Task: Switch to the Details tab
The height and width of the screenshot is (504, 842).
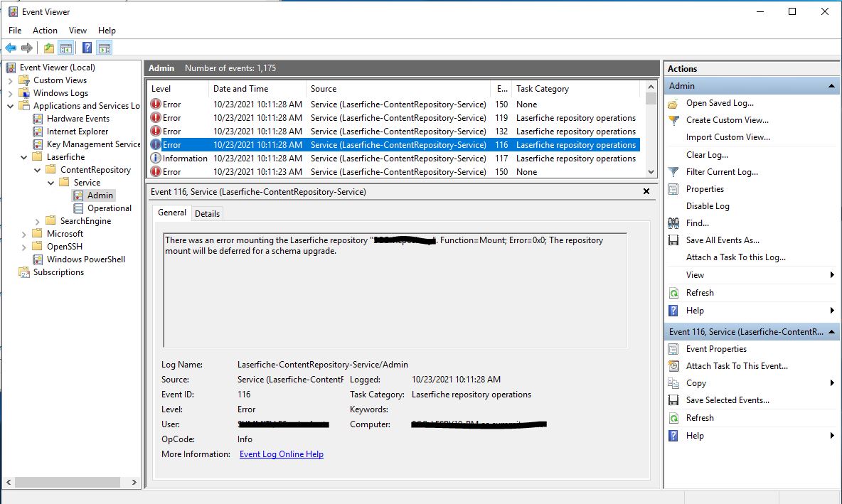Action: tap(207, 214)
